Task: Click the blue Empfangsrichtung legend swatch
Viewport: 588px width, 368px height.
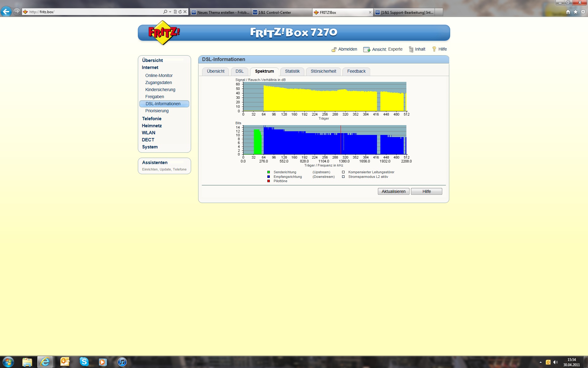Action: pos(269,177)
